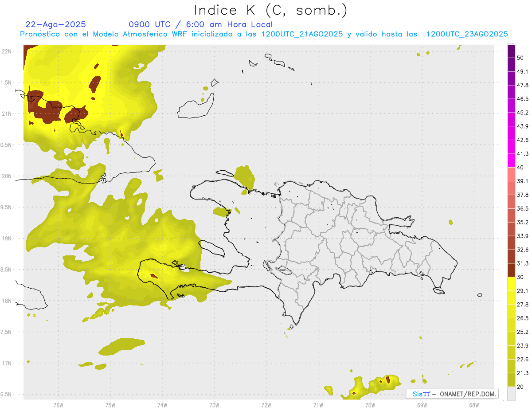Screen dimensions: 532x411
Task: Click the colorbar label "26.5"
Action: (523, 318)
